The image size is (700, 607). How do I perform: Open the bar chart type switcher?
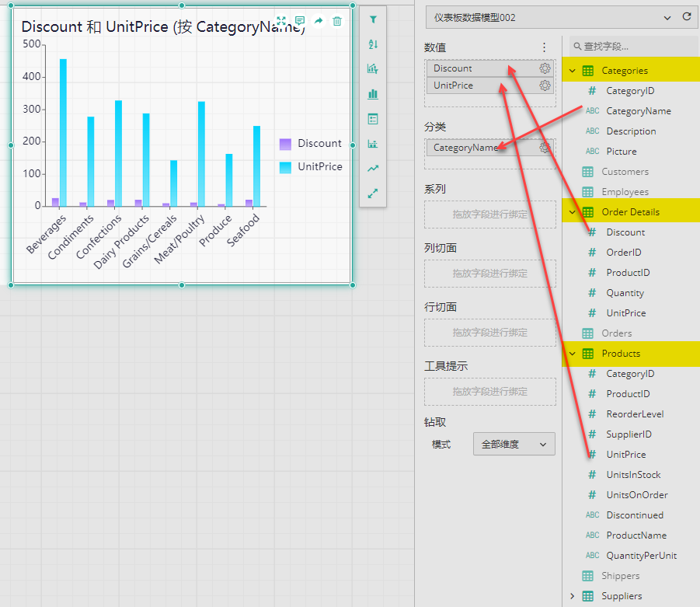point(373,94)
